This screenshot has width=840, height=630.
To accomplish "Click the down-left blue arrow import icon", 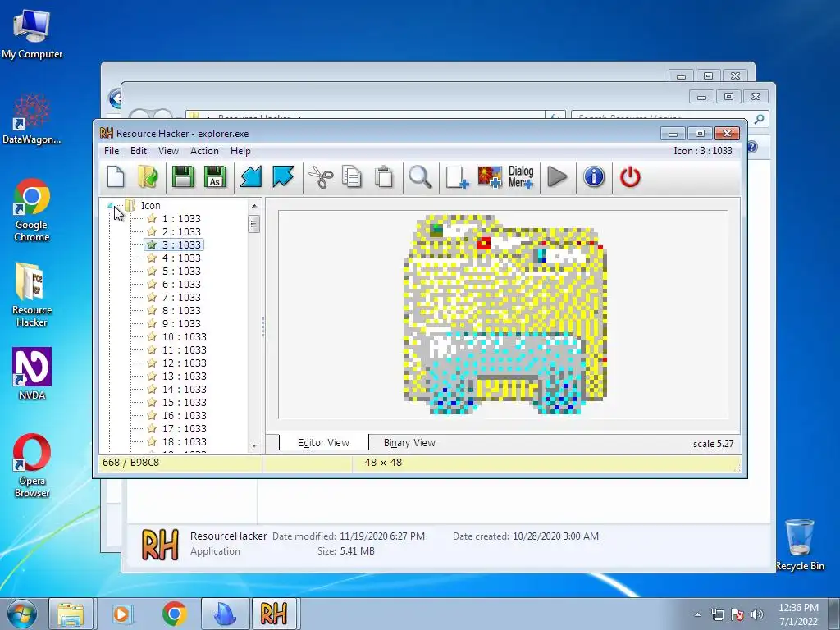I will (250, 177).
